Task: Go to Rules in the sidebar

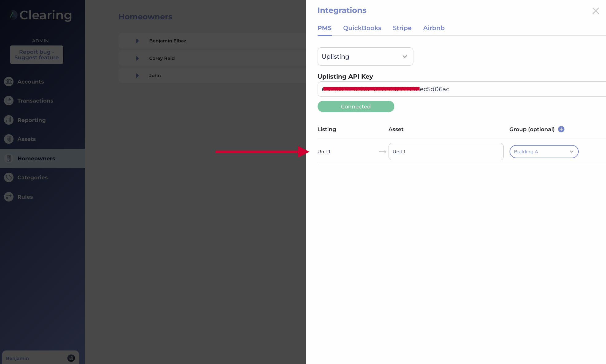Action: [x=25, y=197]
